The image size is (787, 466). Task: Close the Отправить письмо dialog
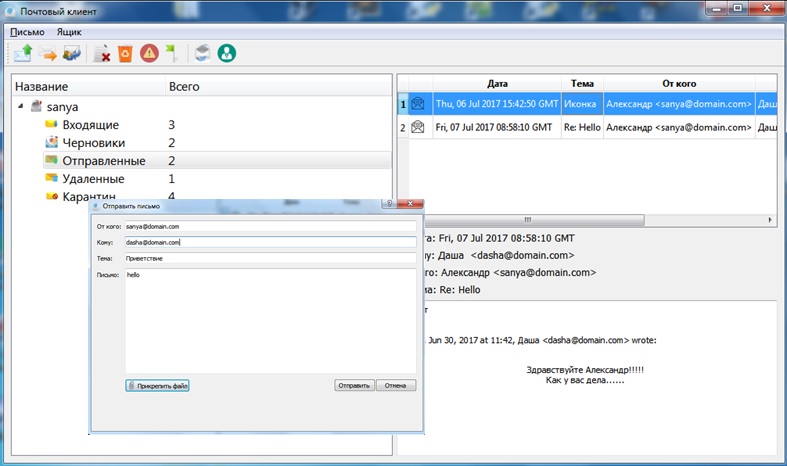pyautogui.click(x=410, y=203)
